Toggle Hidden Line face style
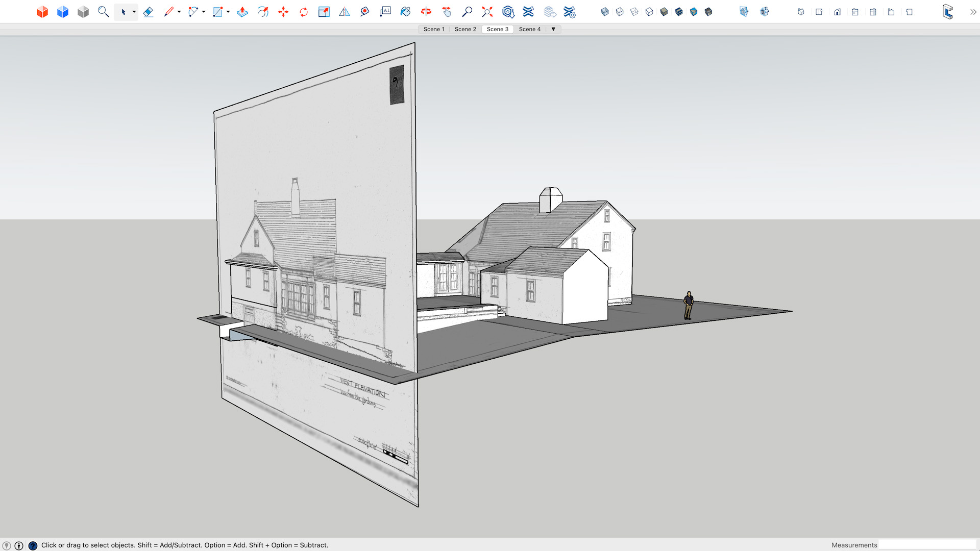Image resolution: width=980 pixels, height=551 pixels. coord(649,12)
